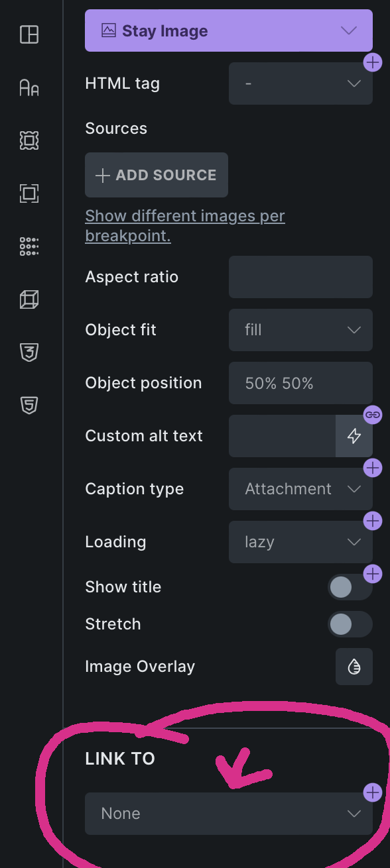Image resolution: width=390 pixels, height=868 pixels.
Task: Open the Object fit fill dropdown
Action: tap(300, 330)
